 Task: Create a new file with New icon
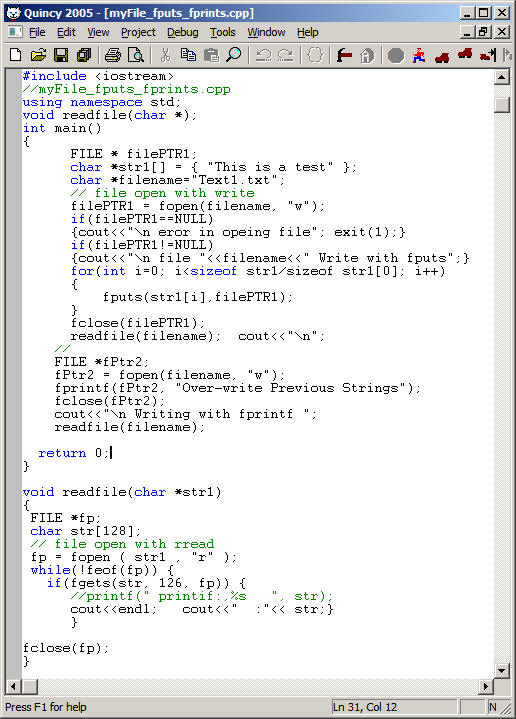pos(16,55)
